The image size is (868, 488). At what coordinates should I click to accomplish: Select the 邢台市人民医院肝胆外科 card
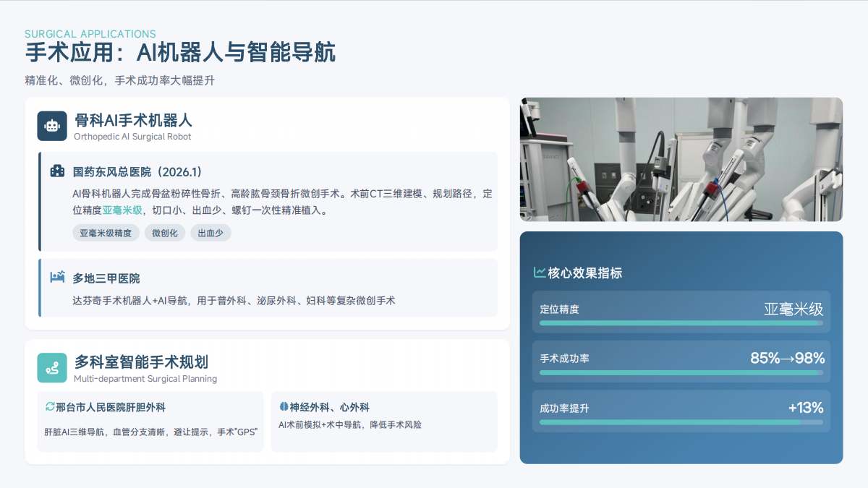150,421
